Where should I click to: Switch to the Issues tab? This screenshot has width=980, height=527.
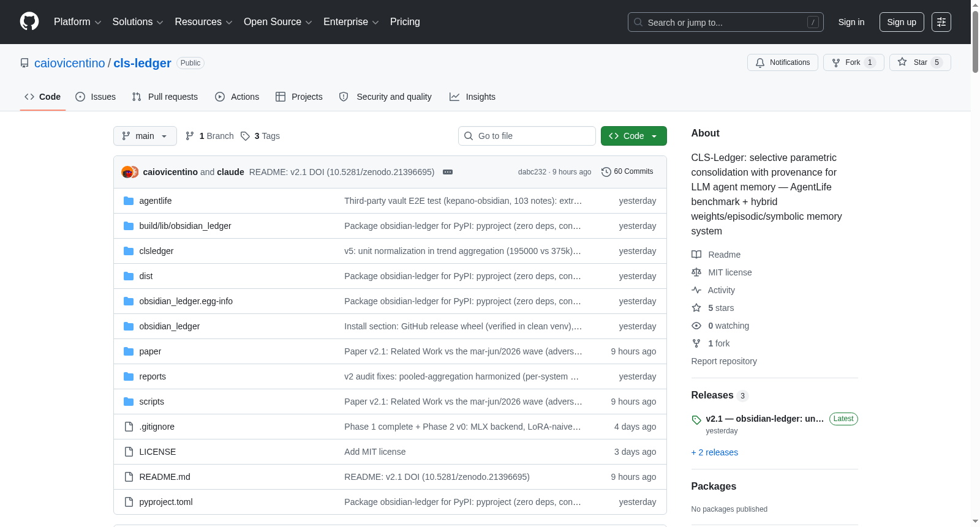96,97
